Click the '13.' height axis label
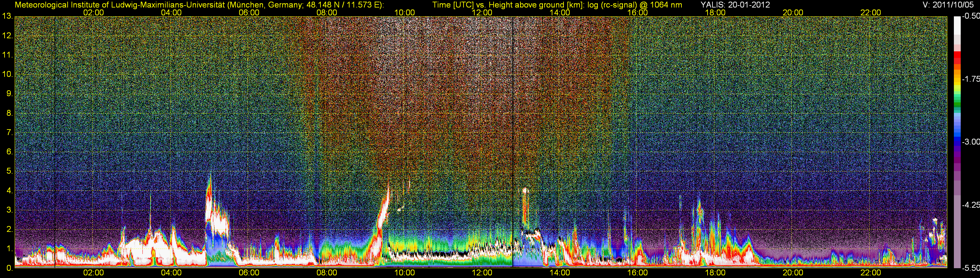980x278 pixels. pyautogui.click(x=8, y=16)
